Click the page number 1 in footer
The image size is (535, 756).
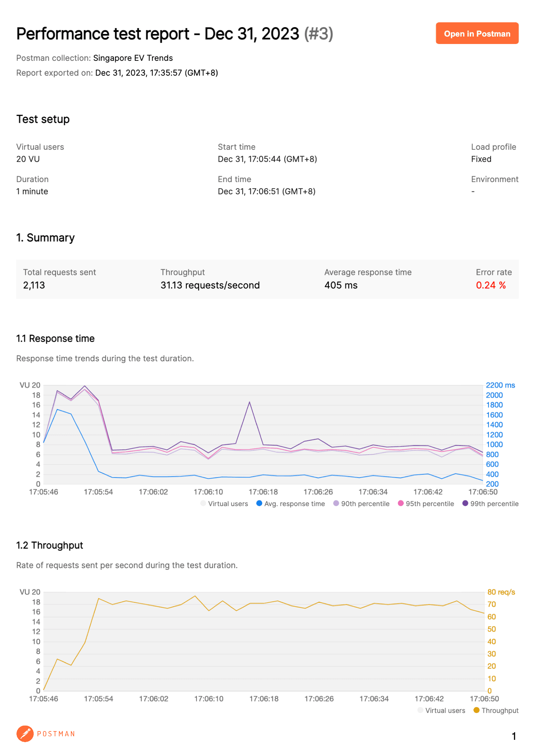tap(514, 736)
